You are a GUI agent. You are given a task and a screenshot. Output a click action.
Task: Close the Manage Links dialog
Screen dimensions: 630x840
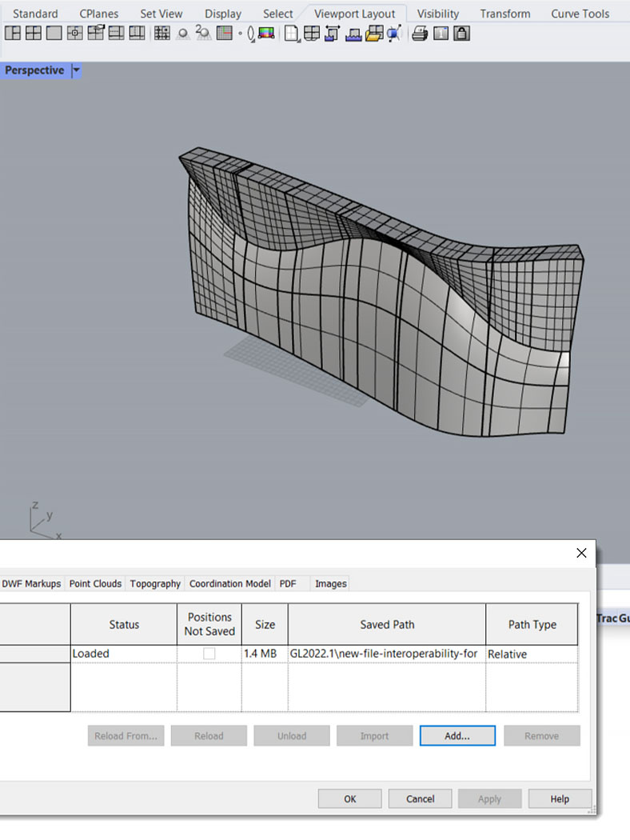[581, 553]
